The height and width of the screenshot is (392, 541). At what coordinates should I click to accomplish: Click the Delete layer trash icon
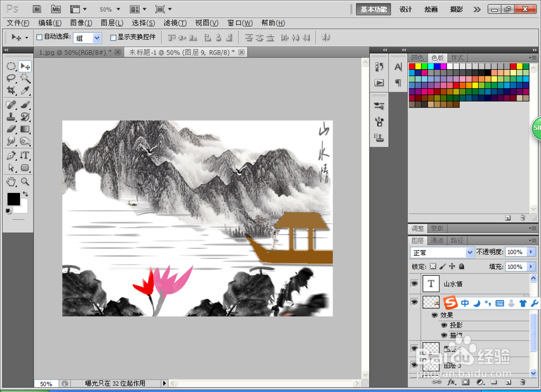point(522,382)
